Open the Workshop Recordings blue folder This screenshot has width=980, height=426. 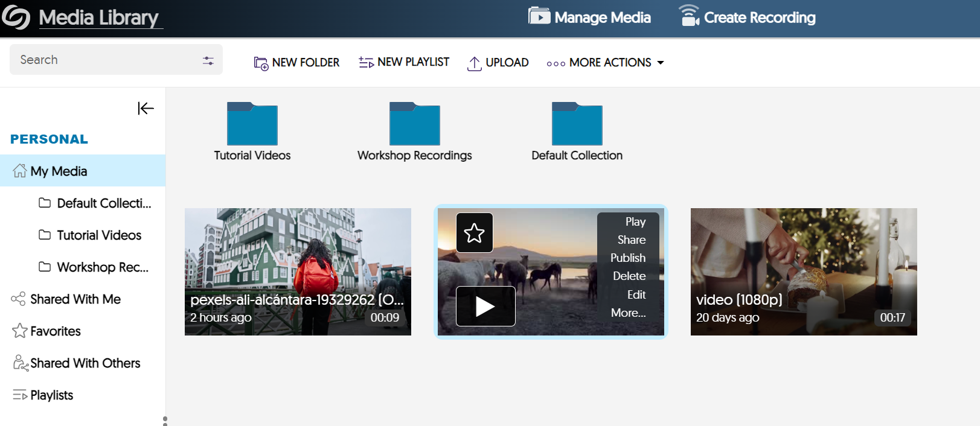click(x=414, y=123)
